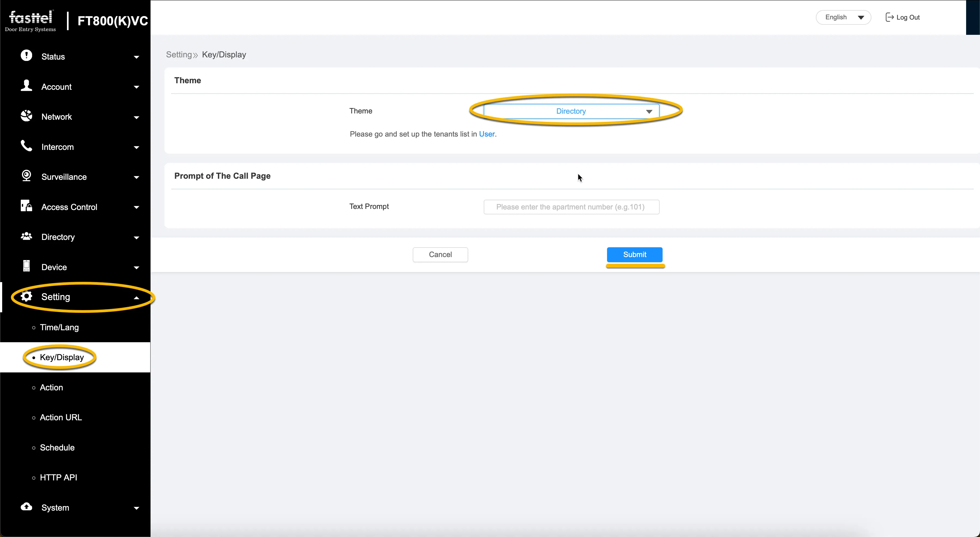Click the System cloud-upload icon
Screen dimensions: 980x537
26,507
